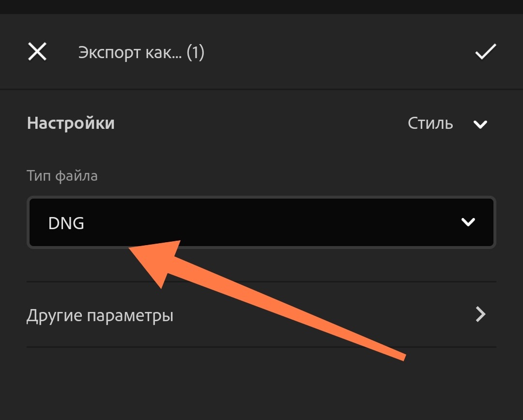This screenshot has height=420, width=523.
Task: Confirm export with the checkmark icon
Action: (x=486, y=52)
